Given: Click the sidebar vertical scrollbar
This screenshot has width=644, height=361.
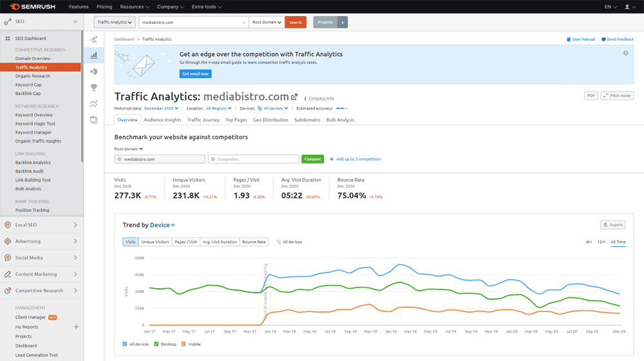Looking at the screenshot, I should tap(82, 96).
